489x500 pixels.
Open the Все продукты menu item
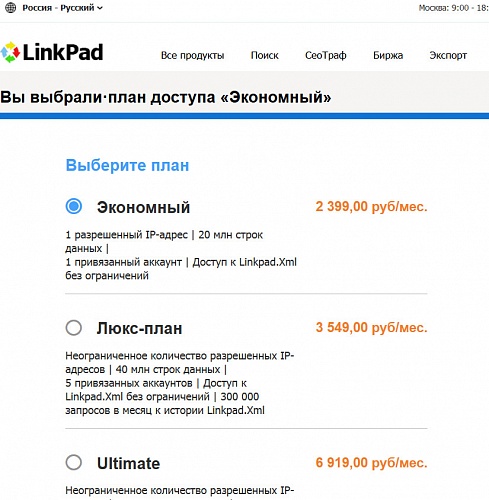coord(192,55)
